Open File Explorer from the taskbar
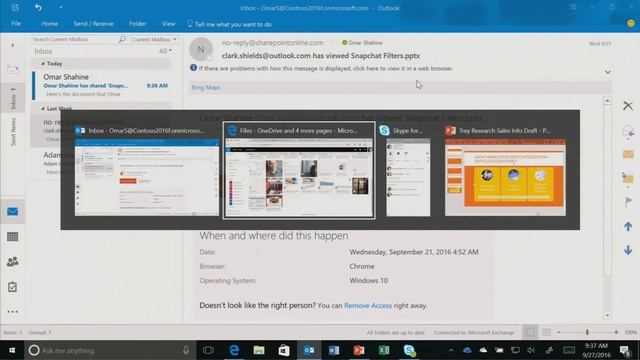The width and height of the screenshot is (640, 360). point(259,350)
